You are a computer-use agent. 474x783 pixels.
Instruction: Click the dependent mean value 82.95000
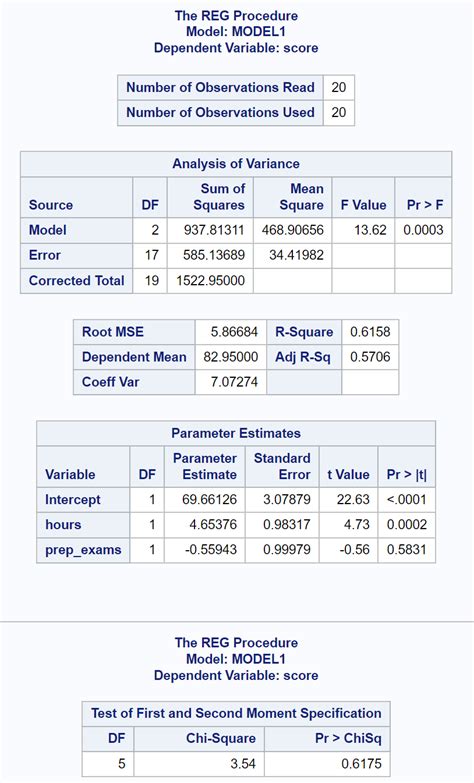click(231, 357)
